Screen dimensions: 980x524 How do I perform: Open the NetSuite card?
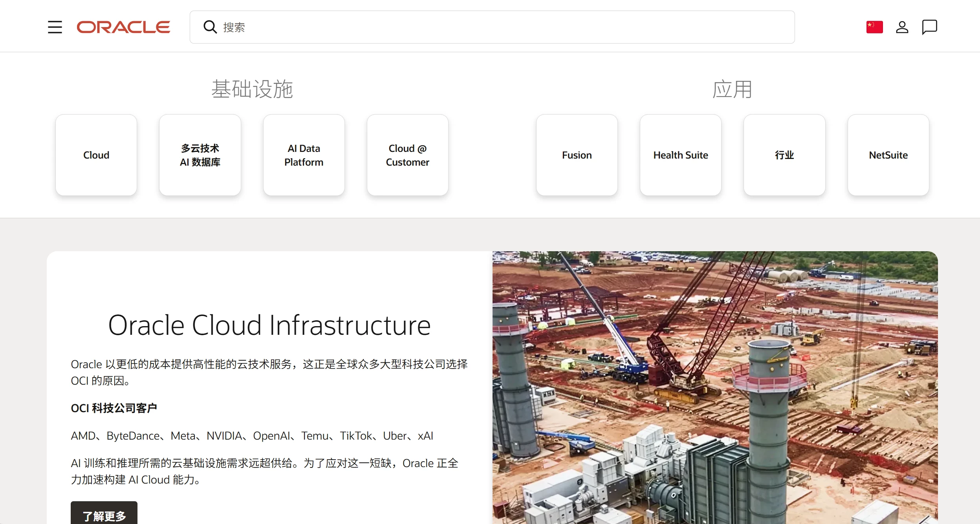point(888,155)
